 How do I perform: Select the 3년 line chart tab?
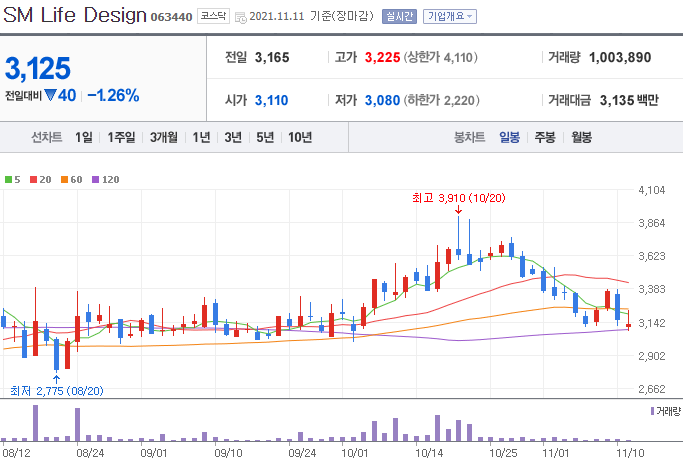(233, 138)
